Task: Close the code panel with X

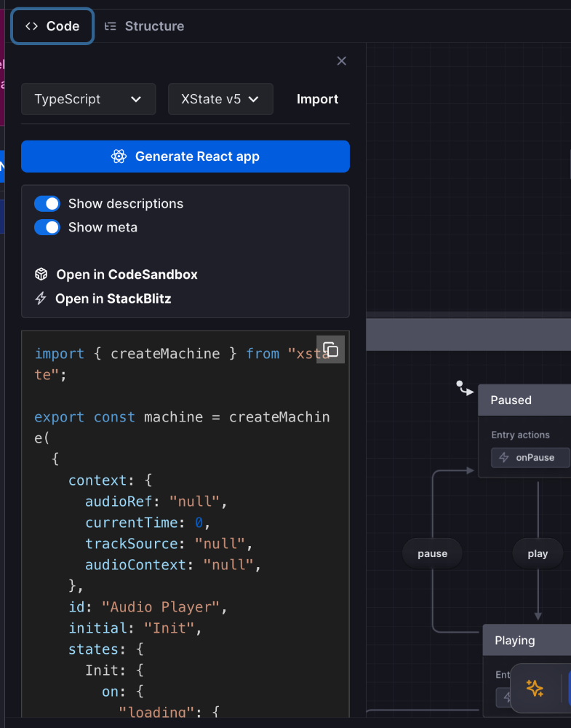Action: click(341, 61)
